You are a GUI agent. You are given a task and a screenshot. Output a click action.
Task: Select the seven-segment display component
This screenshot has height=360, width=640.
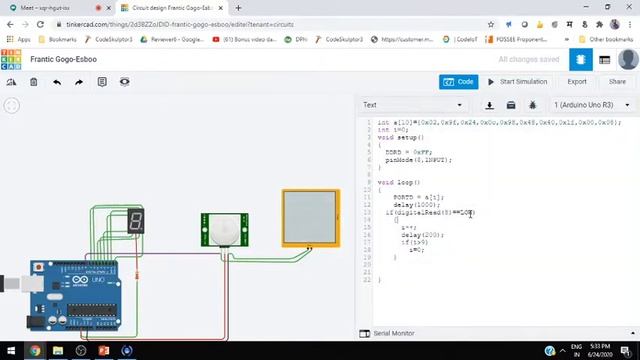point(136,221)
